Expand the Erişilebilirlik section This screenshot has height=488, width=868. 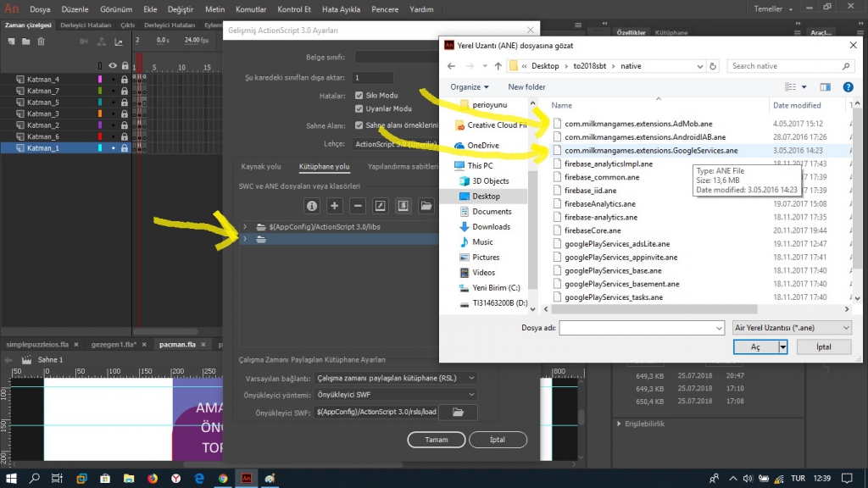click(x=620, y=424)
